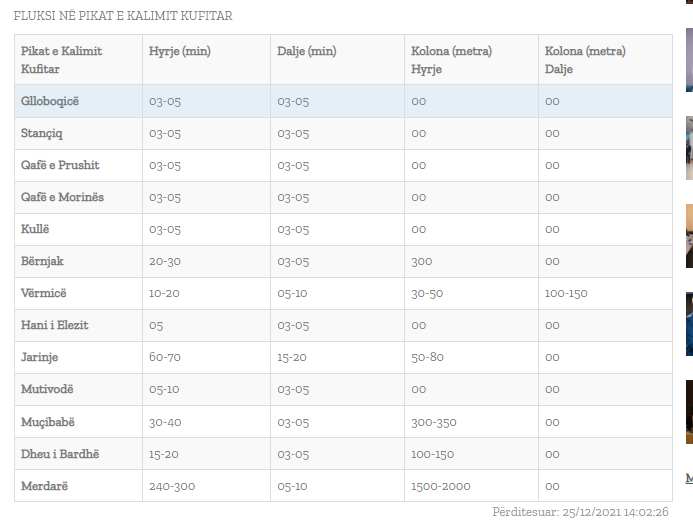Select the Mutivodë border point
The height and width of the screenshot is (531, 693).
click(48, 389)
